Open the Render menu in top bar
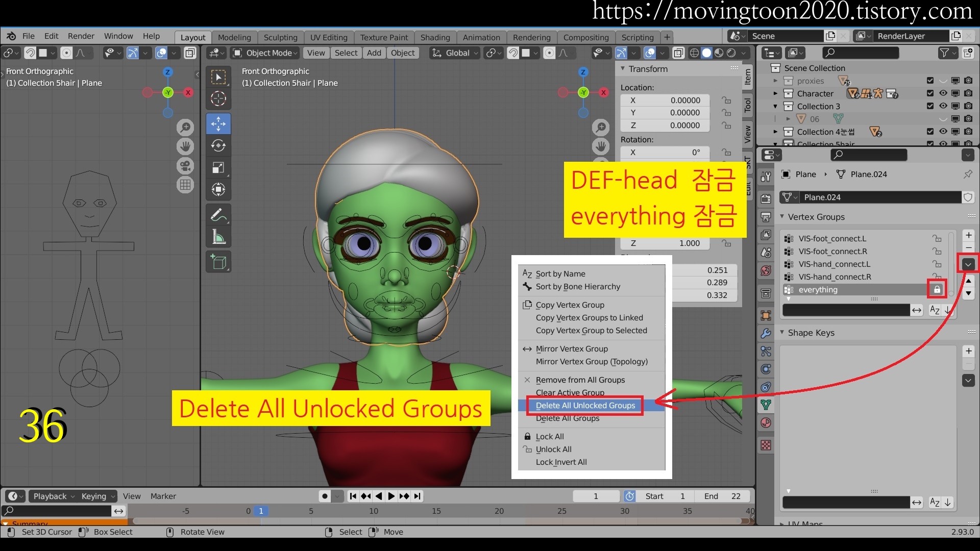The width and height of the screenshot is (980, 551). (81, 36)
